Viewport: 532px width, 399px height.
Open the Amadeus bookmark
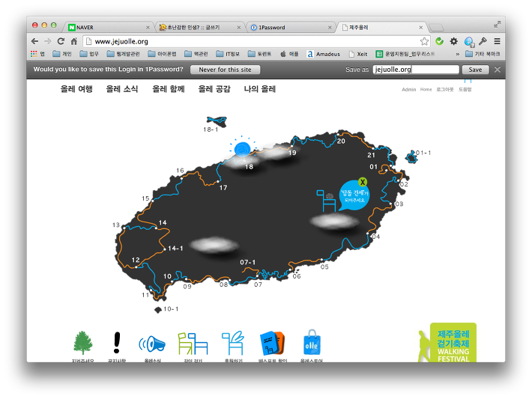tap(324, 54)
